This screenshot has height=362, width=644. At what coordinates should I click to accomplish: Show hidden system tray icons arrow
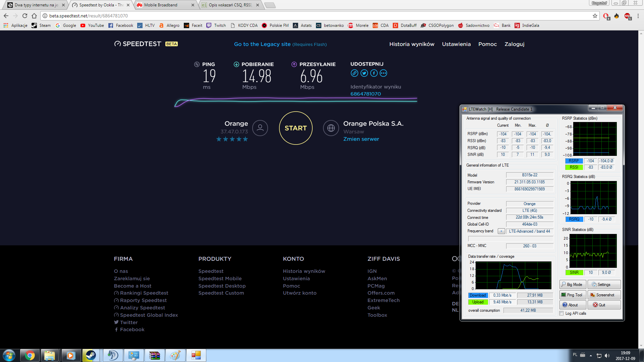coord(591,356)
